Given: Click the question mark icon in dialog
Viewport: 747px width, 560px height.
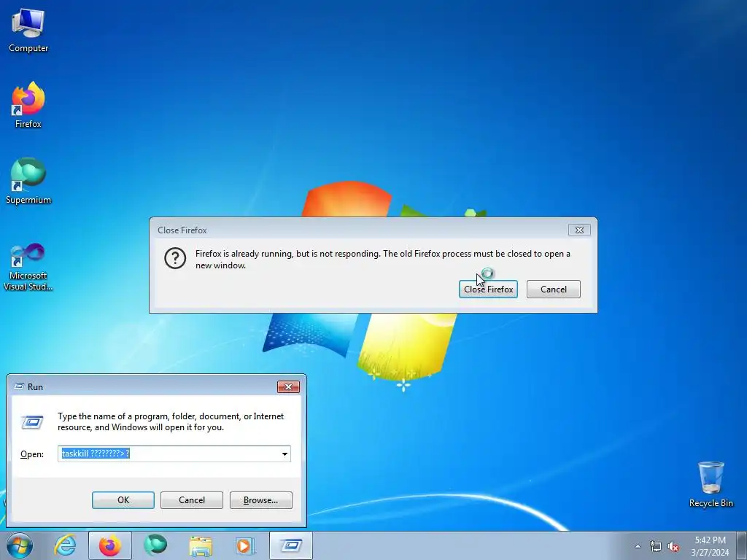Looking at the screenshot, I should click(x=175, y=259).
